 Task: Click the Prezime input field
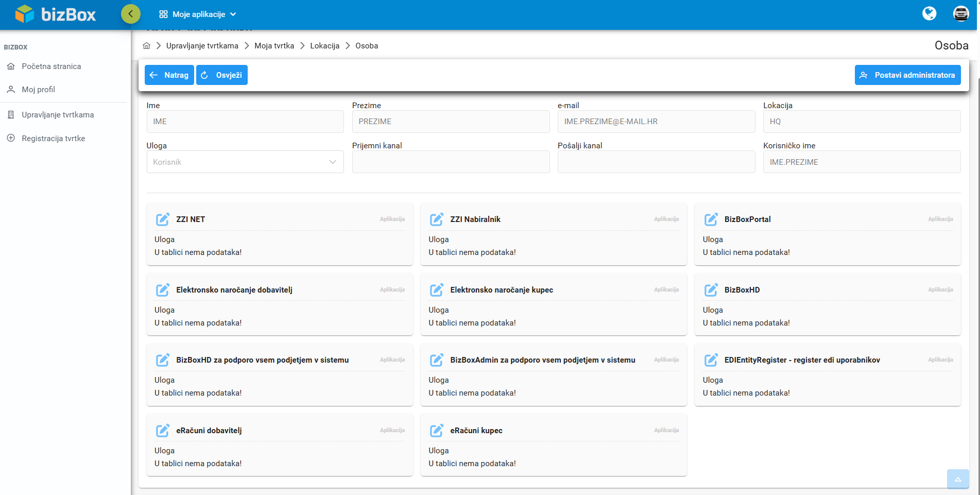(451, 122)
